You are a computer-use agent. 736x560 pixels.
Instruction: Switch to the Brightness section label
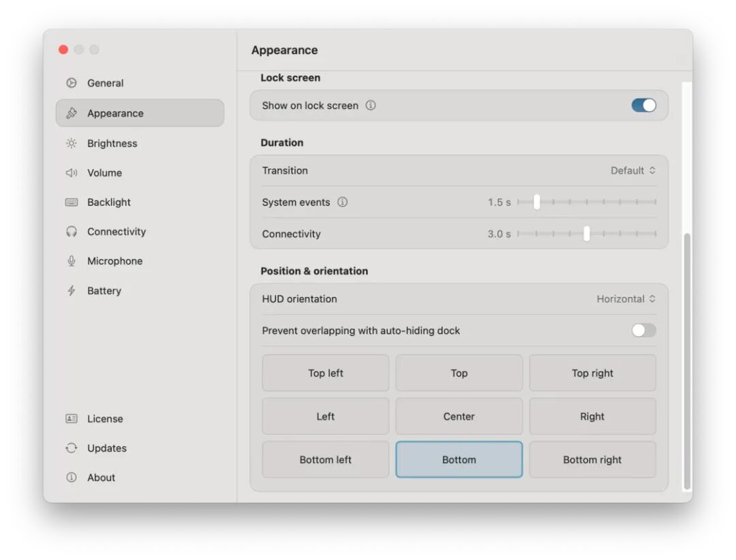coord(112,143)
